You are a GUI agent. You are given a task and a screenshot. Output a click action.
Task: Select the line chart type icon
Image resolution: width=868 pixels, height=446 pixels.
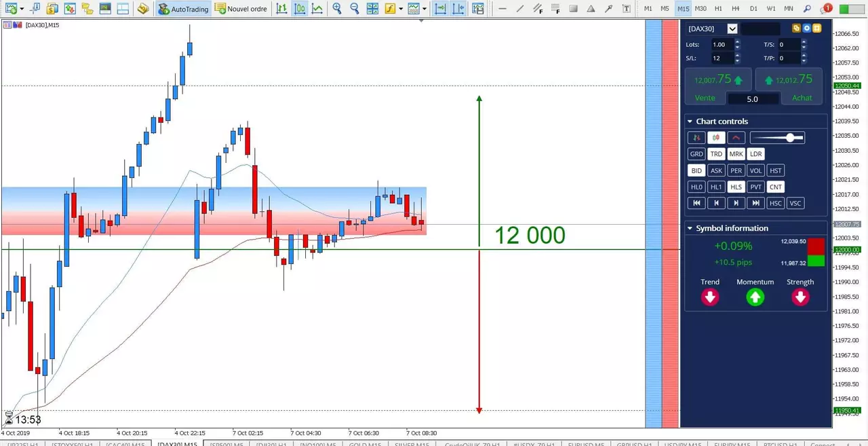(x=317, y=9)
